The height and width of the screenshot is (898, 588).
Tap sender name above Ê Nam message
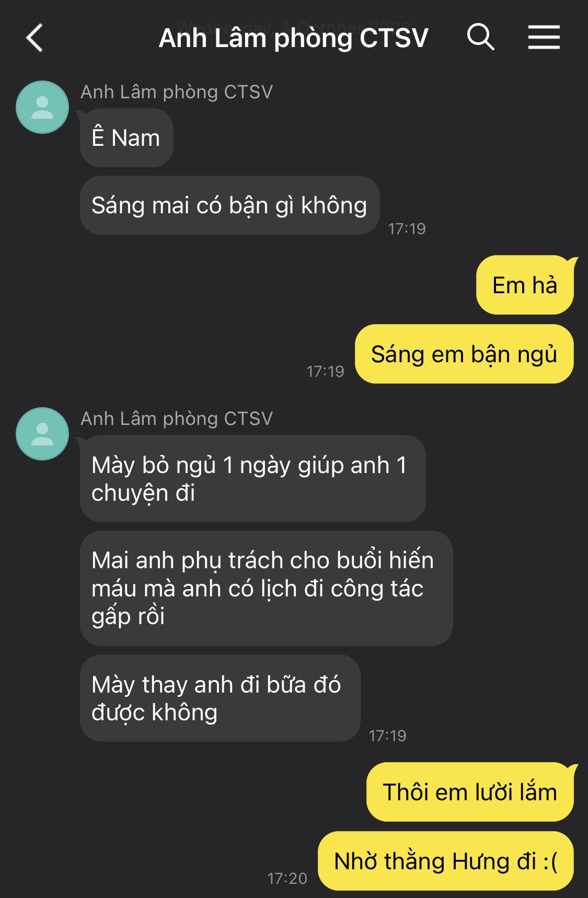(x=177, y=92)
